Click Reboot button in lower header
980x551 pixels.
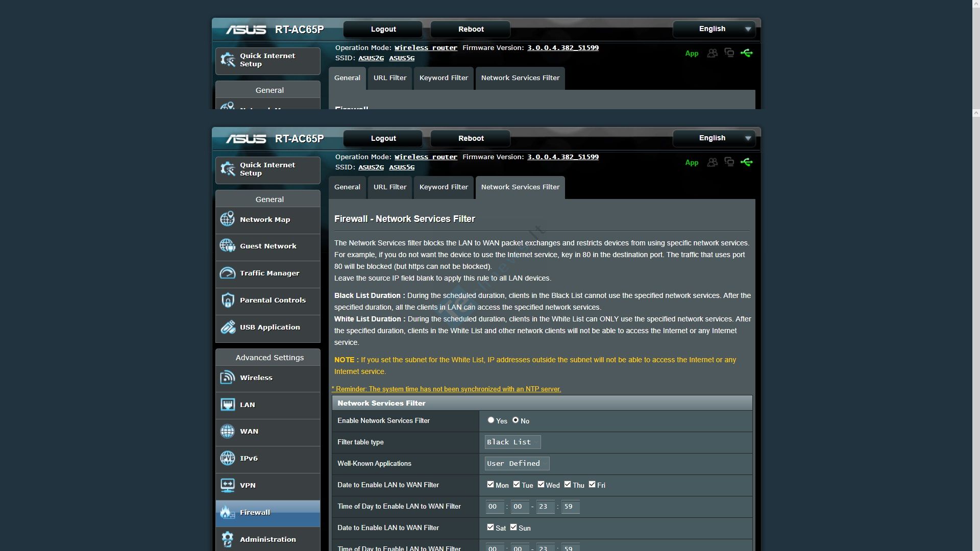click(x=471, y=138)
